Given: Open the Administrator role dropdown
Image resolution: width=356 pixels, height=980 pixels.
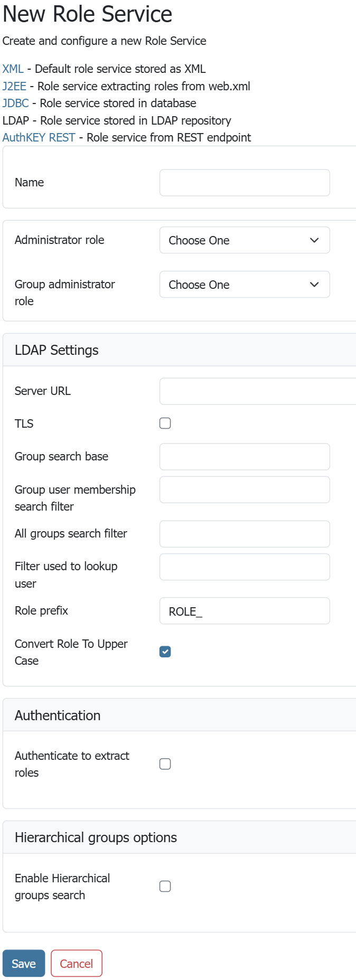Looking at the screenshot, I should click(x=245, y=240).
